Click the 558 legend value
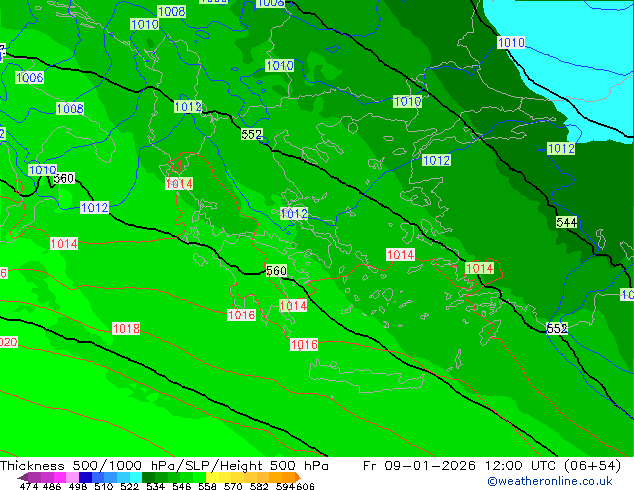This screenshot has width=634, height=490. [207, 486]
